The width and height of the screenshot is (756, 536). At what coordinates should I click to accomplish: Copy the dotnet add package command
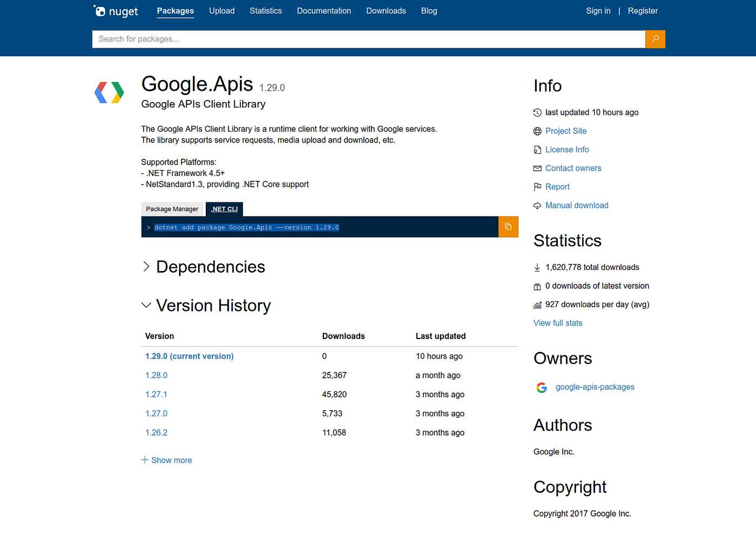(508, 227)
